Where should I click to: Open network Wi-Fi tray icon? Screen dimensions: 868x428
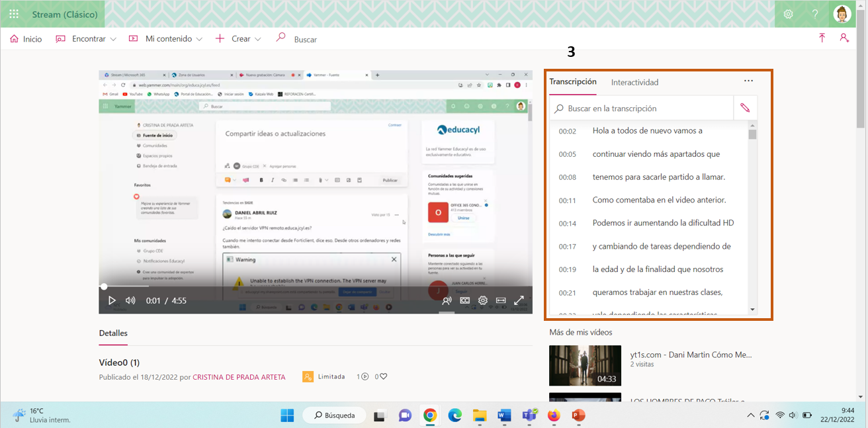pyautogui.click(x=780, y=415)
